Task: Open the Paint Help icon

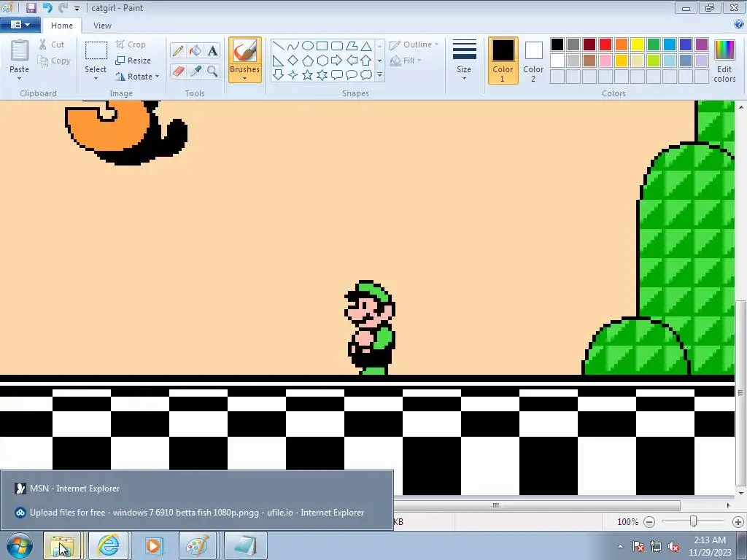Action: coord(739,25)
